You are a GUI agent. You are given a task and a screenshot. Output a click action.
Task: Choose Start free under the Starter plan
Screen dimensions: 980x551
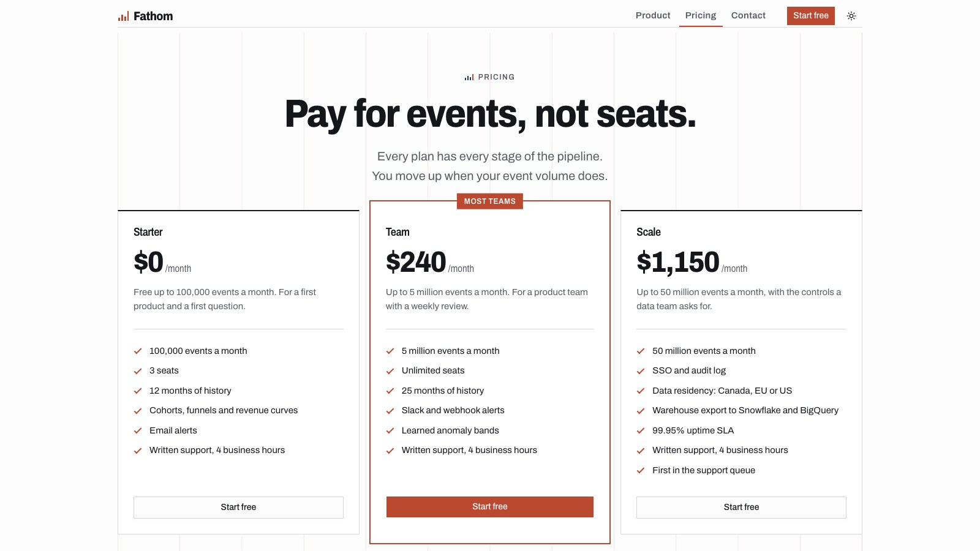(x=238, y=508)
